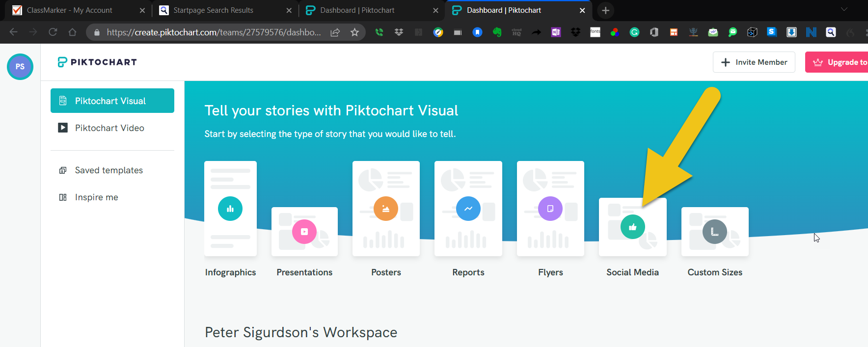Open a new browser tab

click(606, 10)
